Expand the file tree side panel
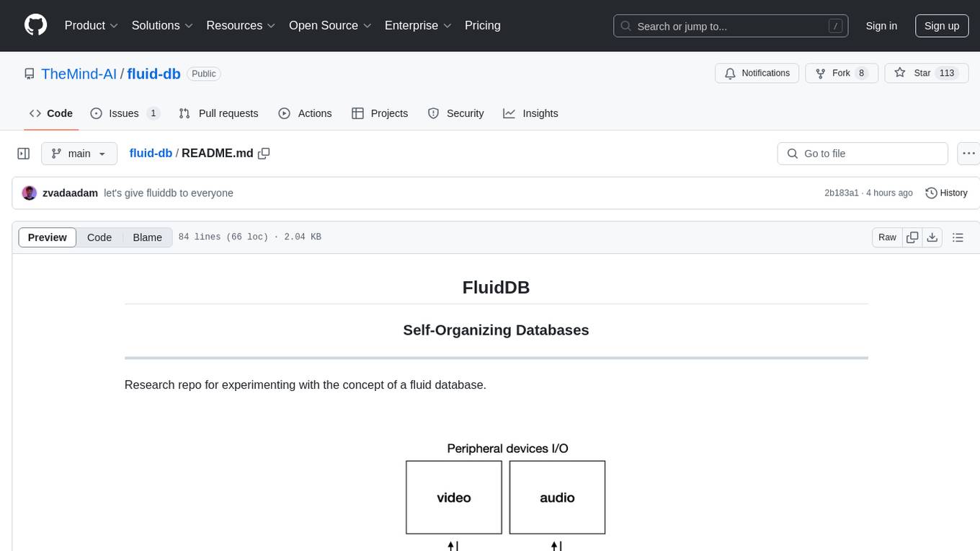980x551 pixels. [x=24, y=154]
